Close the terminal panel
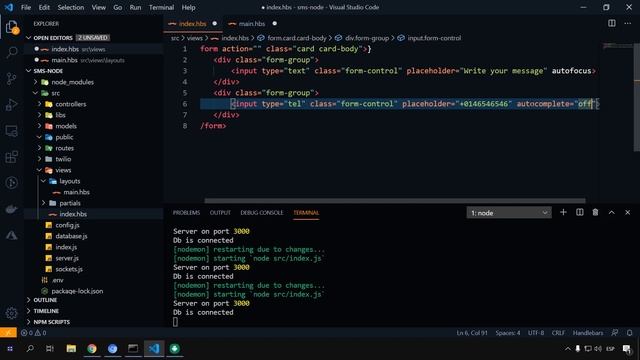Screen dimensions: 640x360 pos(627,212)
